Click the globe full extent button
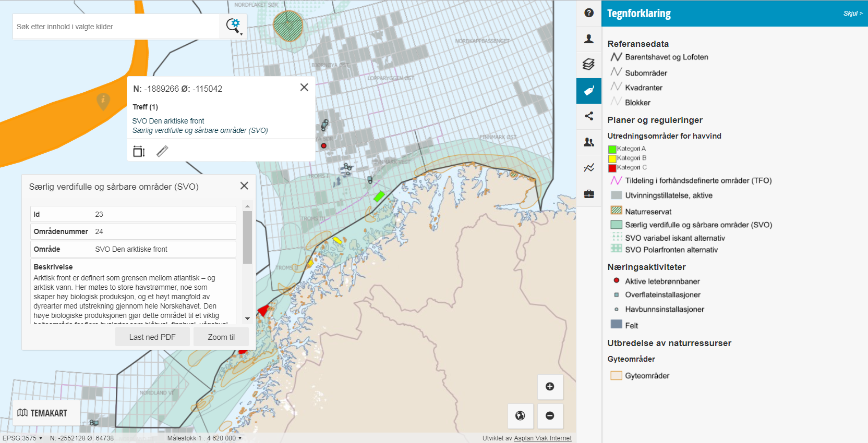 point(520,416)
